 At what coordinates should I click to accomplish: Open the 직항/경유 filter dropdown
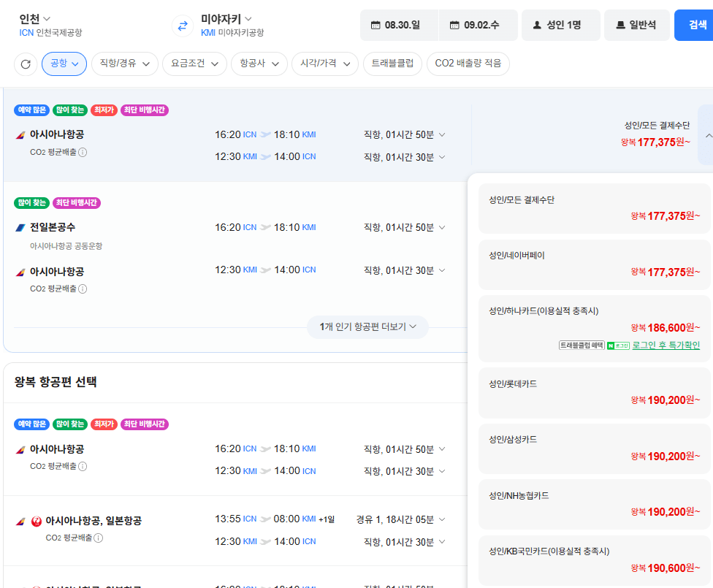click(125, 64)
